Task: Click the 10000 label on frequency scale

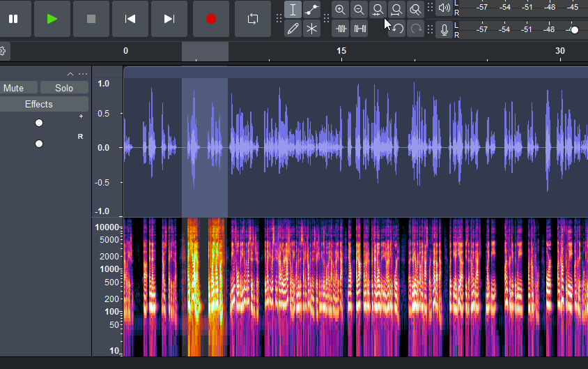Action: point(107,227)
